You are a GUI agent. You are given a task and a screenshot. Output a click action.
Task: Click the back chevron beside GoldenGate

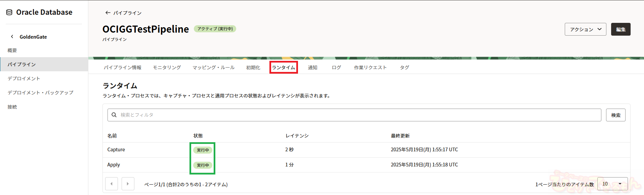(x=12, y=37)
